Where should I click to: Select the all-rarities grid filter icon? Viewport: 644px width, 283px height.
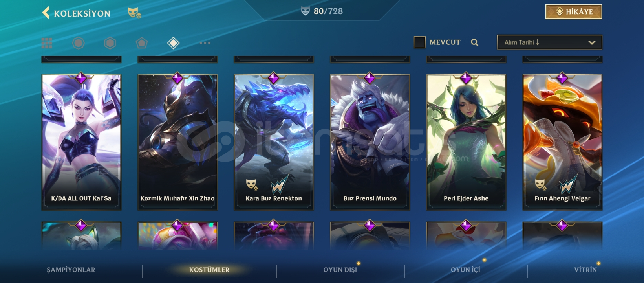click(47, 43)
